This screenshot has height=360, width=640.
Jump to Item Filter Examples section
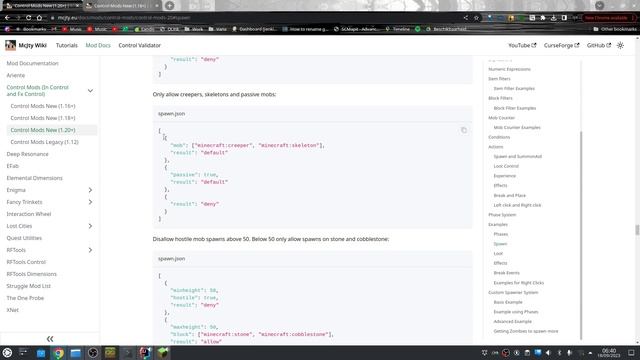click(x=514, y=88)
